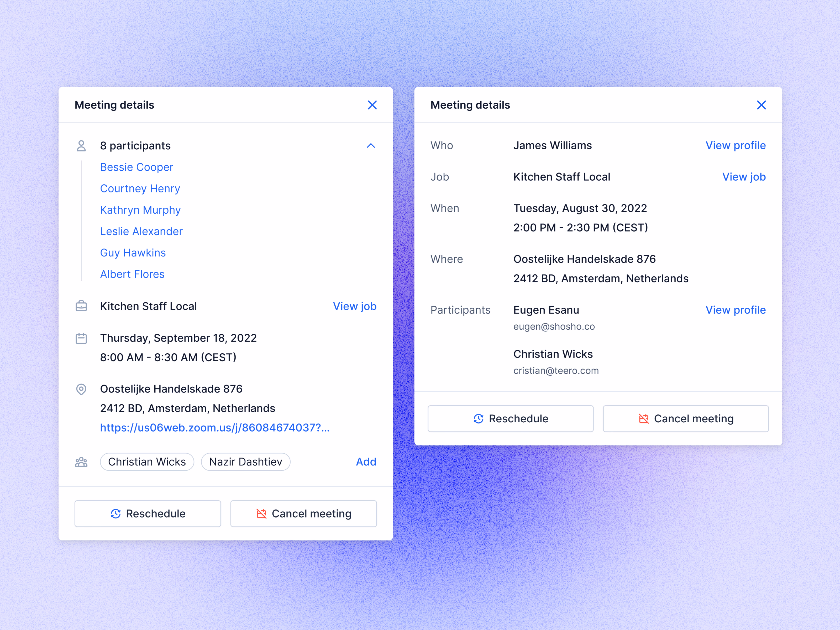Click Add next to interviewer chips
The height and width of the screenshot is (630, 840).
coord(366,462)
